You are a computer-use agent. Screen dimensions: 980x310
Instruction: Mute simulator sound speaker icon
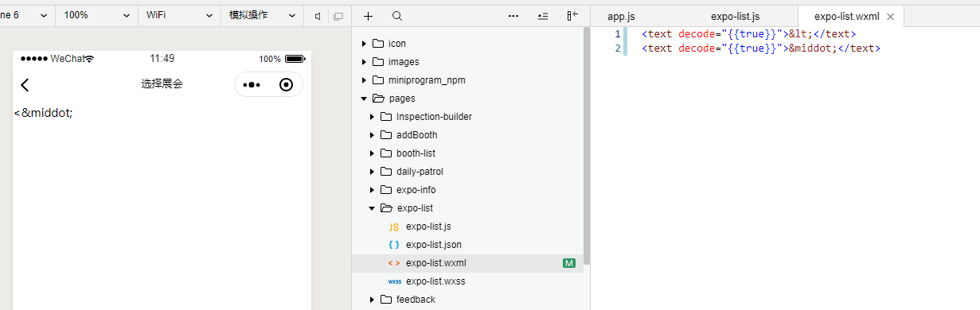(318, 16)
